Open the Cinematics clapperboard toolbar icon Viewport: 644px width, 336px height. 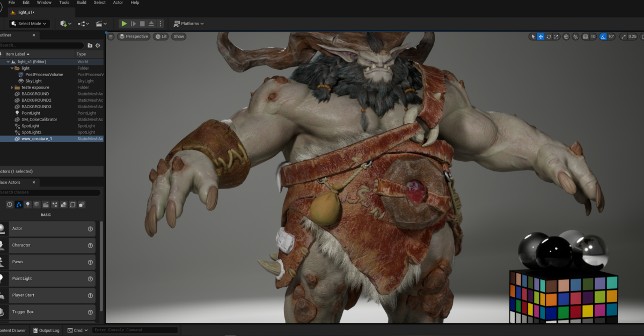point(100,24)
